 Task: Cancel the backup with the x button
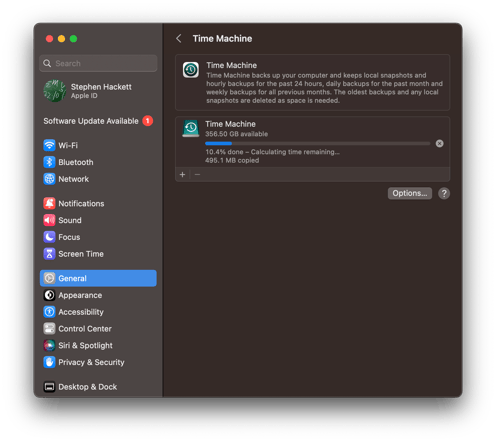[x=440, y=144]
